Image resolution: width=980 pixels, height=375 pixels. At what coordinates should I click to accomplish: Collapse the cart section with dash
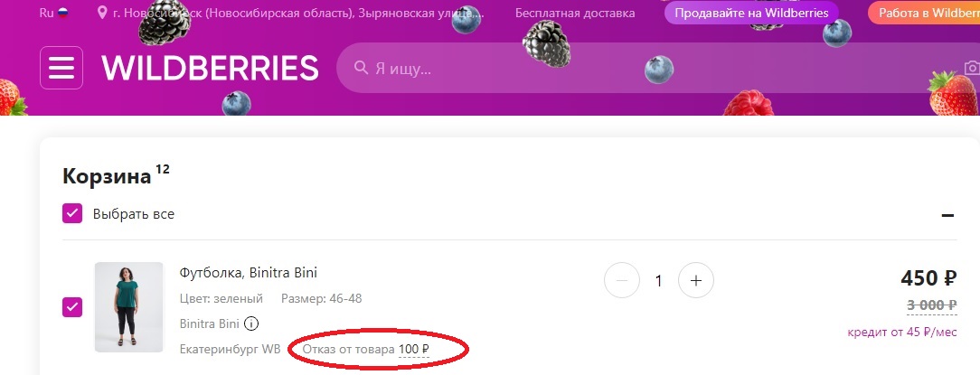click(947, 216)
